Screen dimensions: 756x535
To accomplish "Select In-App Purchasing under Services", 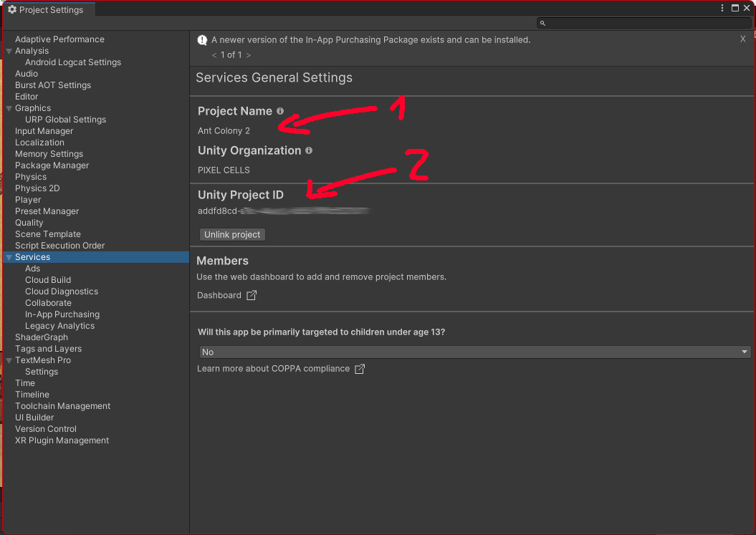I will [x=61, y=314].
